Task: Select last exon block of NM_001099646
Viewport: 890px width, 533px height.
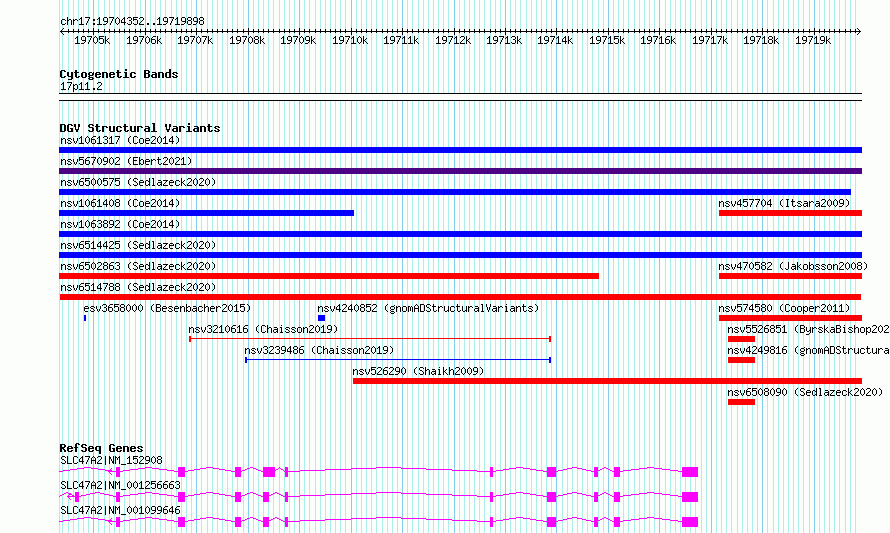Action: pos(690,522)
